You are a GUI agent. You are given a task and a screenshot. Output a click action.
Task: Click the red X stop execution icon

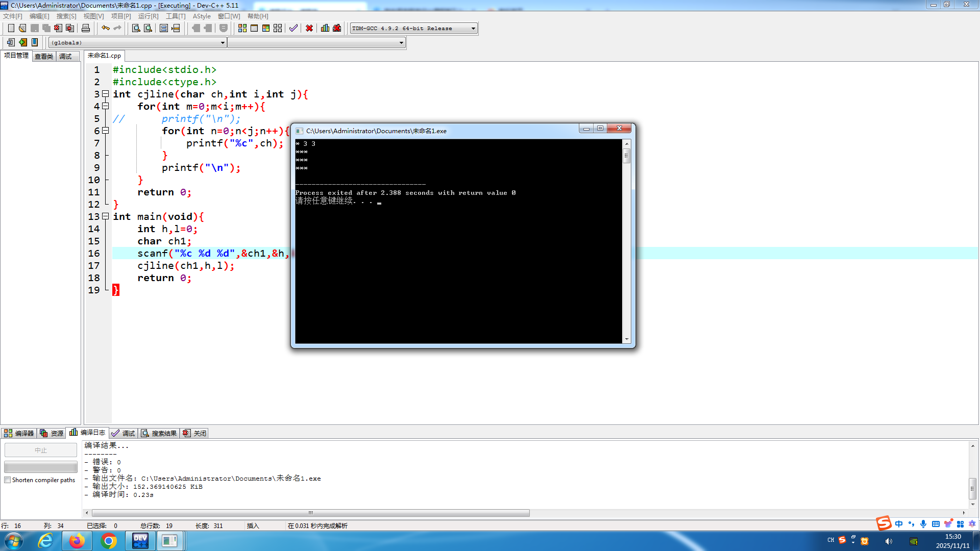(309, 28)
